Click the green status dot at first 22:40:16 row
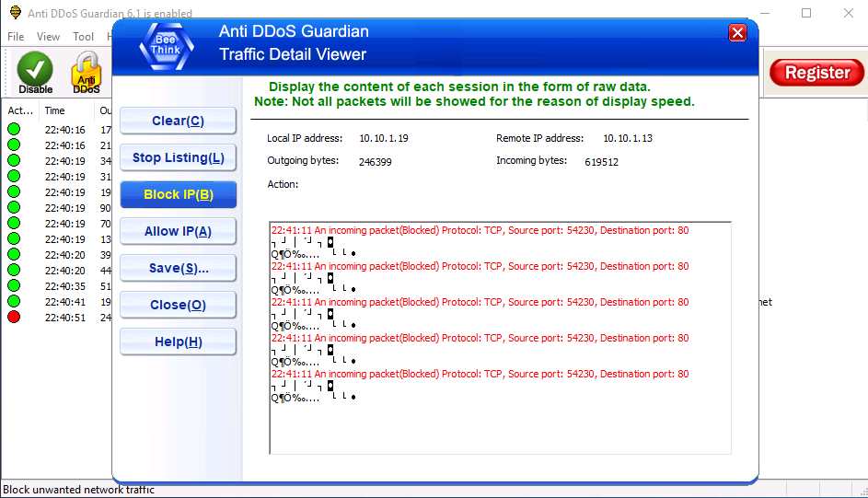This screenshot has height=498, width=868. [x=14, y=130]
